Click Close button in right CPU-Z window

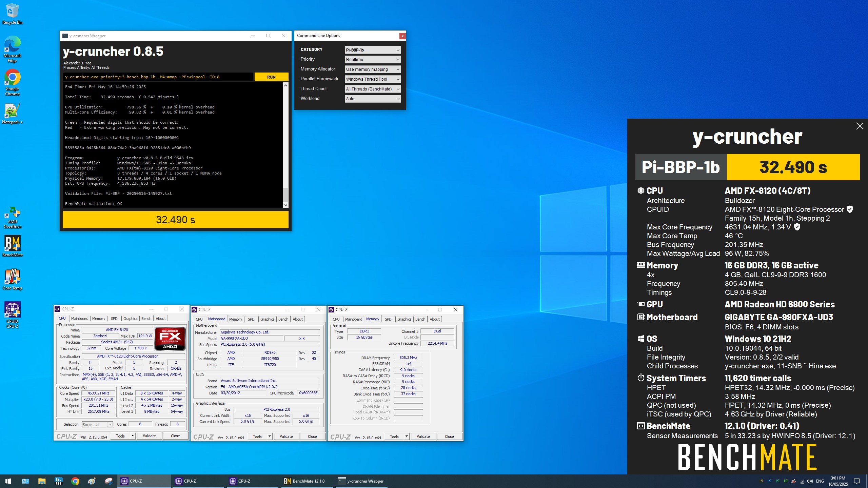[x=449, y=436]
